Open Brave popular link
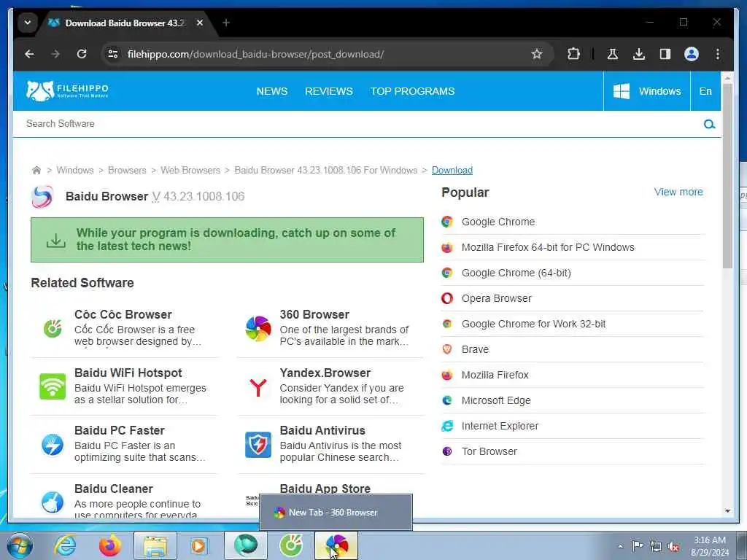The height and width of the screenshot is (560, 747). tap(475, 349)
